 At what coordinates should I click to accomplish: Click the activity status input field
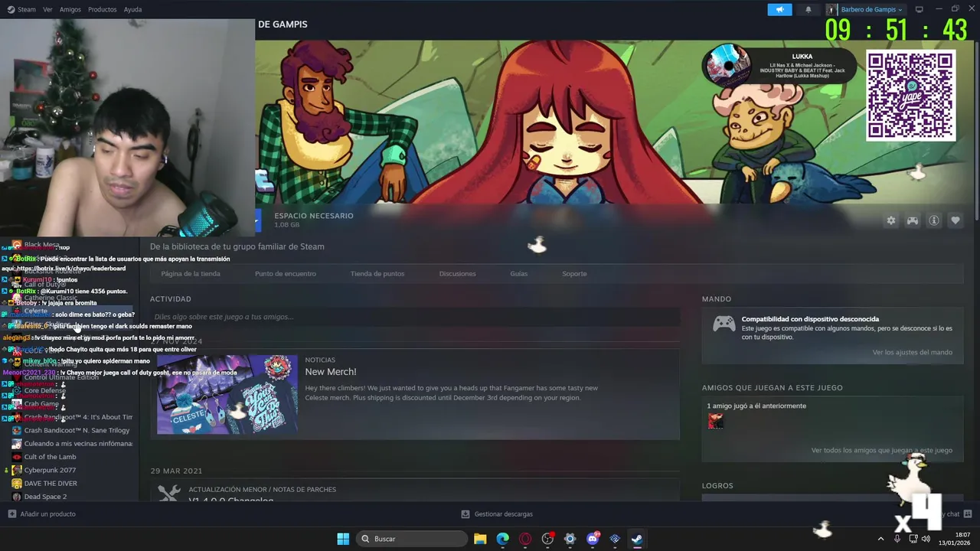tap(415, 317)
